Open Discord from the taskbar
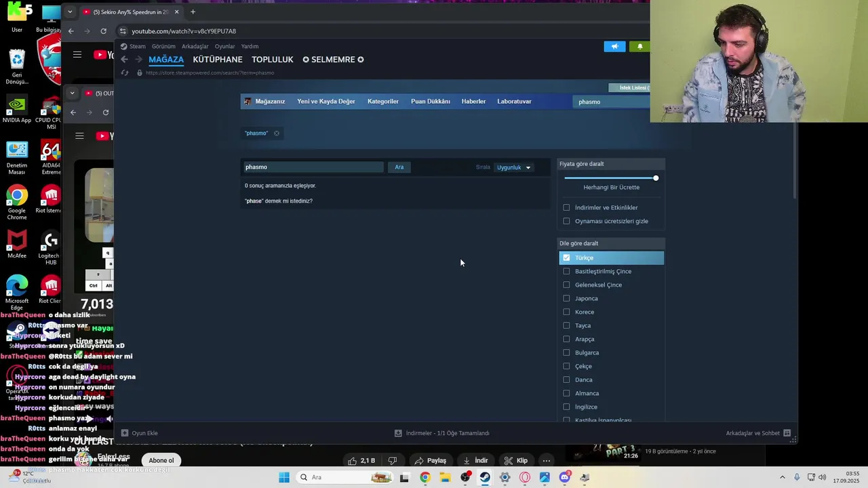 565,477
